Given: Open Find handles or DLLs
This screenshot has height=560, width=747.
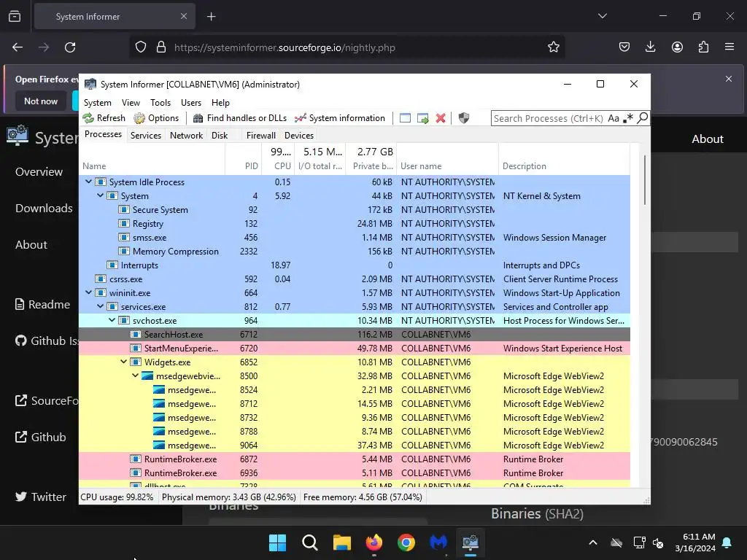Looking at the screenshot, I should (240, 118).
